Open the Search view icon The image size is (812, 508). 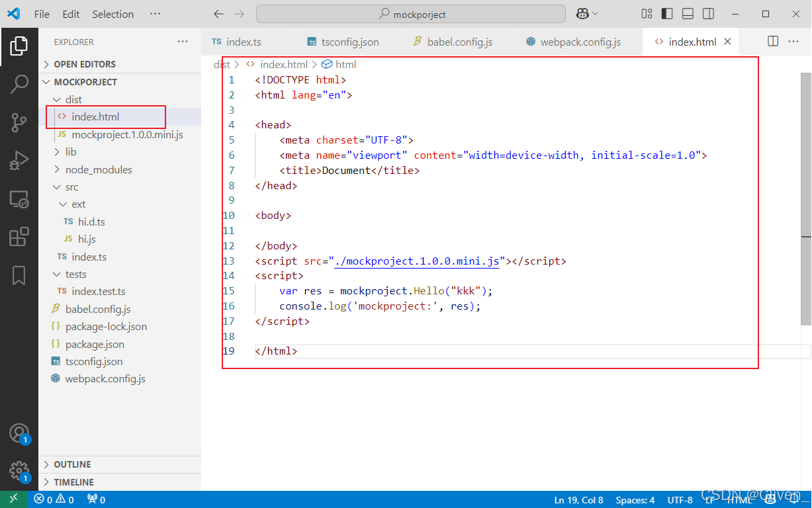(19, 84)
